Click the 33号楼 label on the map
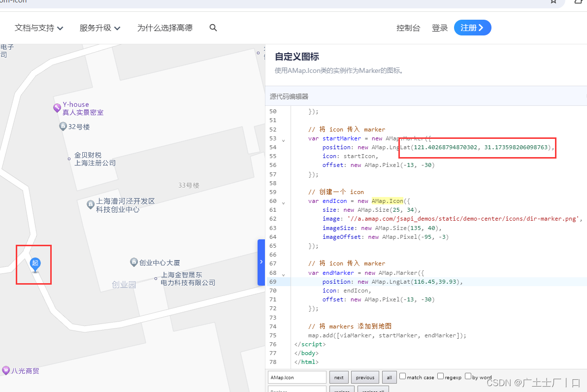 [189, 185]
